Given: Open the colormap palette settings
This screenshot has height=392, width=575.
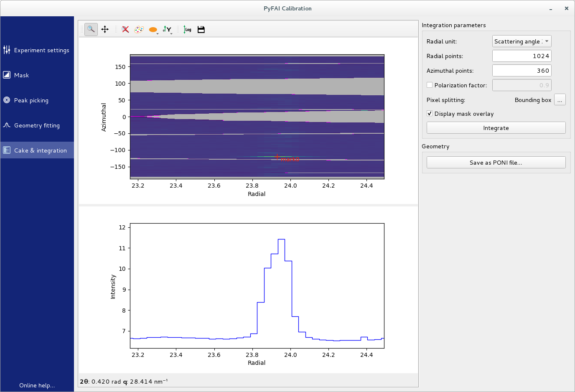Looking at the screenshot, I should coord(139,29).
